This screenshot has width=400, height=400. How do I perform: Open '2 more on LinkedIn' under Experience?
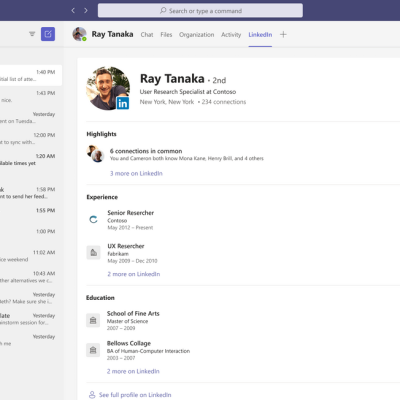click(x=134, y=274)
